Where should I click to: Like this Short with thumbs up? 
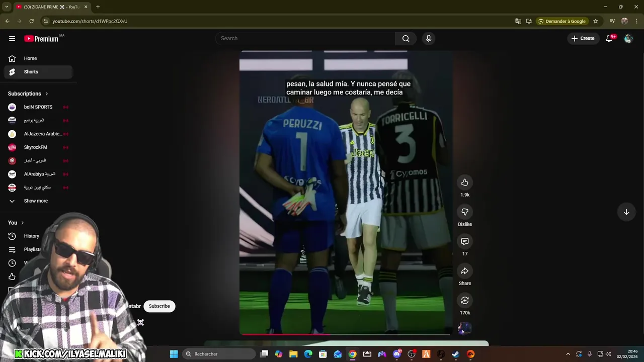(x=465, y=183)
